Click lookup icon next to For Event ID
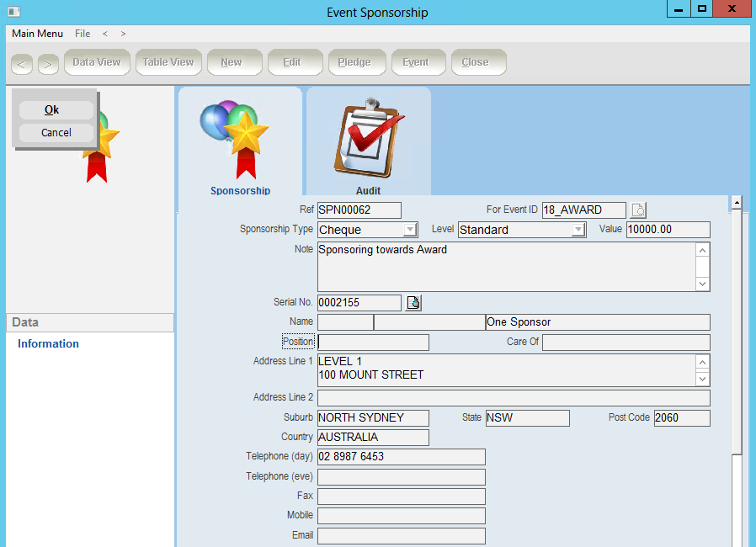The image size is (756, 547). [639, 210]
